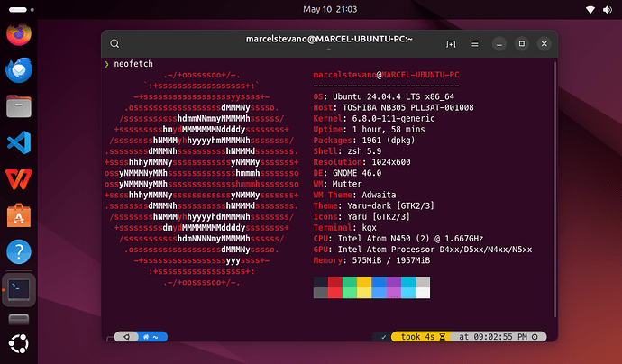Click the home directory prompt segment

click(152, 337)
